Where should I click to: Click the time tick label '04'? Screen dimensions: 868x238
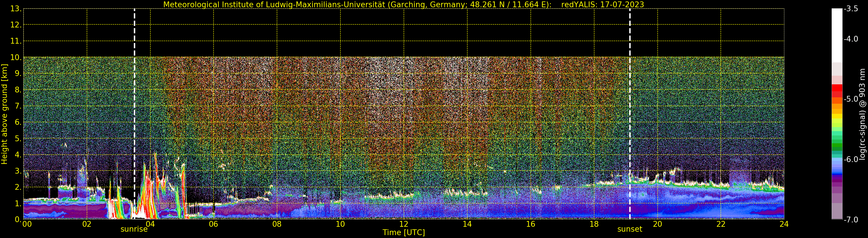click(x=150, y=224)
